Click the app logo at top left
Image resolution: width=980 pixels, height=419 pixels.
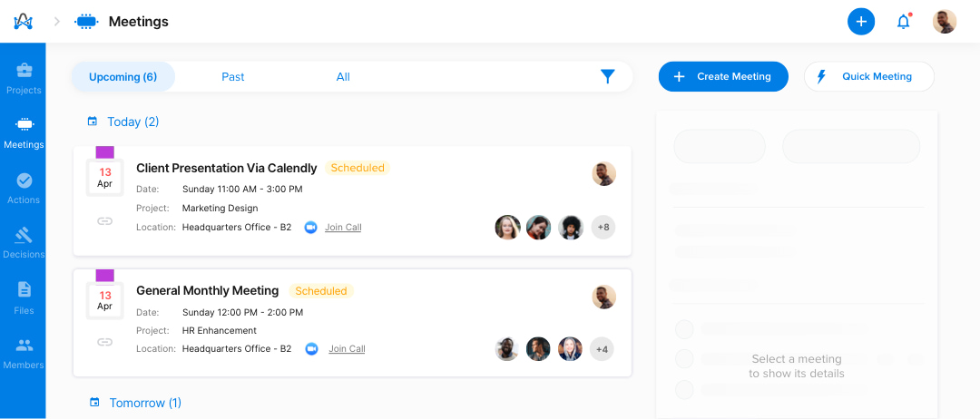[23, 22]
